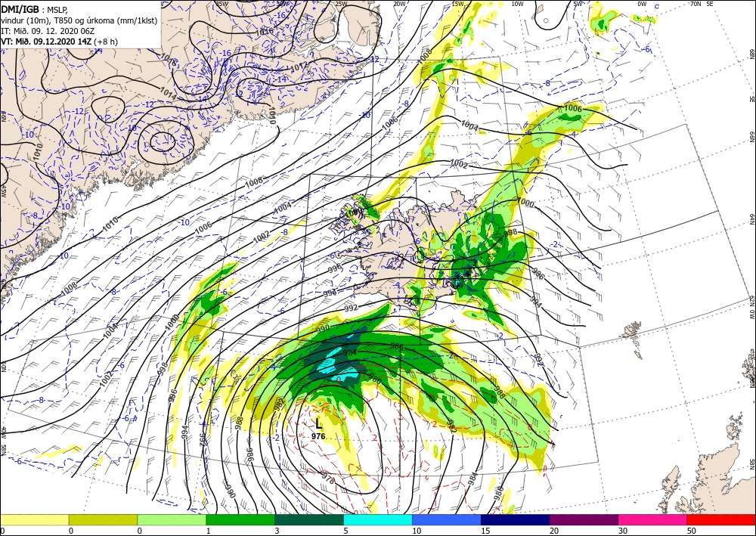Choose the purple legend swatch
756x536 pixels.
tap(584, 519)
